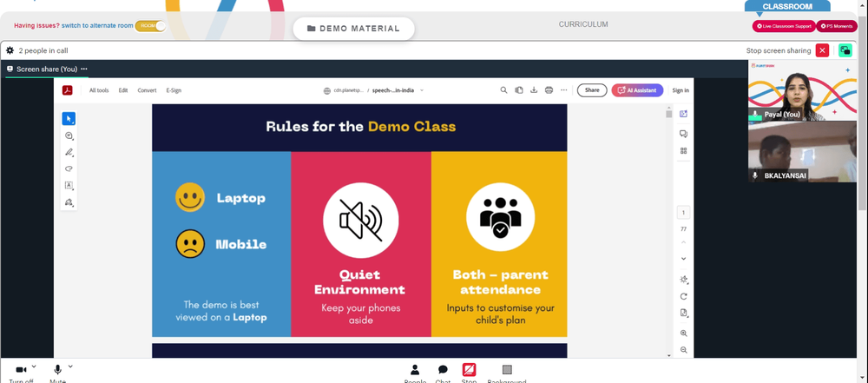Open Background effects option
This screenshot has height=383, width=868.
click(507, 373)
